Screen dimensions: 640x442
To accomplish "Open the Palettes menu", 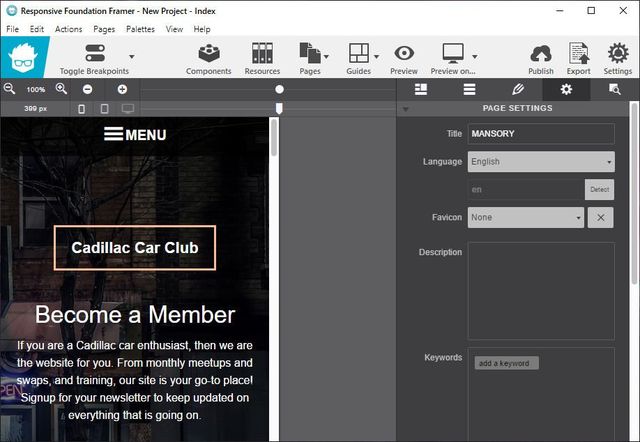I will [140, 29].
